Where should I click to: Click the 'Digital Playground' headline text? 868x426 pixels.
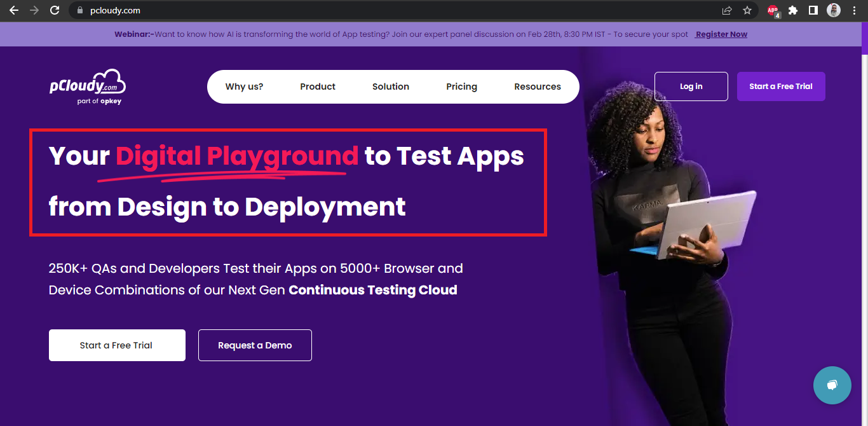237,156
